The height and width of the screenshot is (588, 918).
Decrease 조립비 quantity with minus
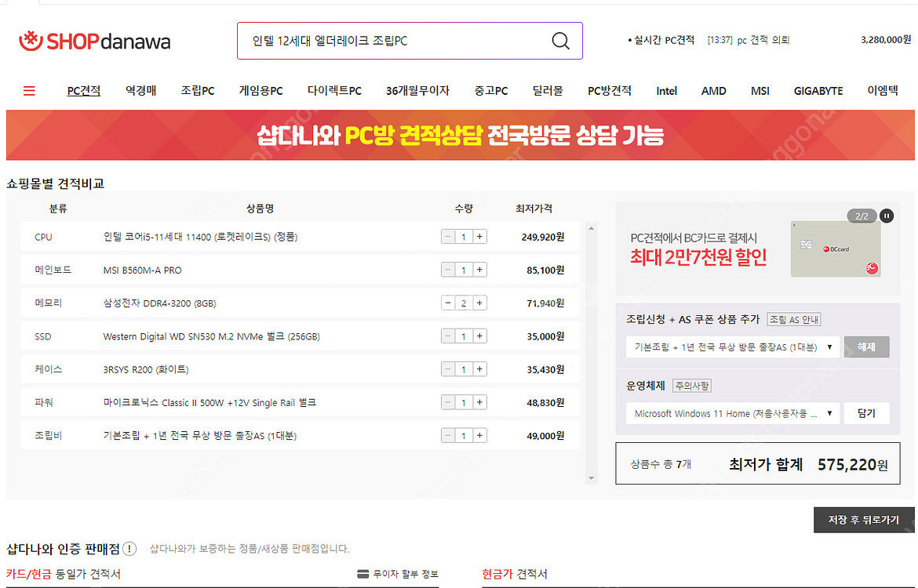448,435
